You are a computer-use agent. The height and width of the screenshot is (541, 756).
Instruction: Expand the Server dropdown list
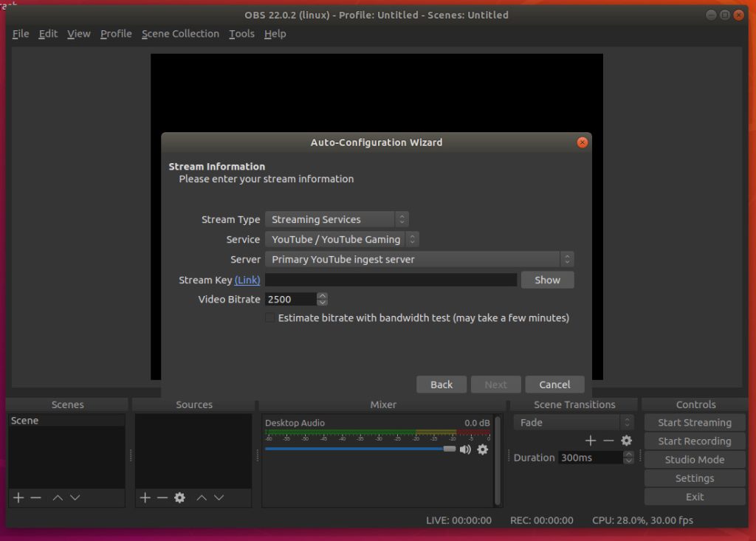(x=419, y=259)
